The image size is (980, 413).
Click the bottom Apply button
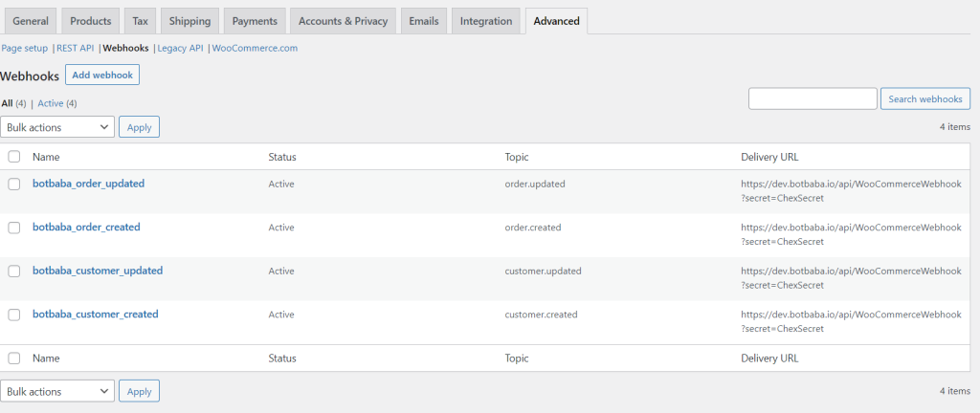(140, 391)
